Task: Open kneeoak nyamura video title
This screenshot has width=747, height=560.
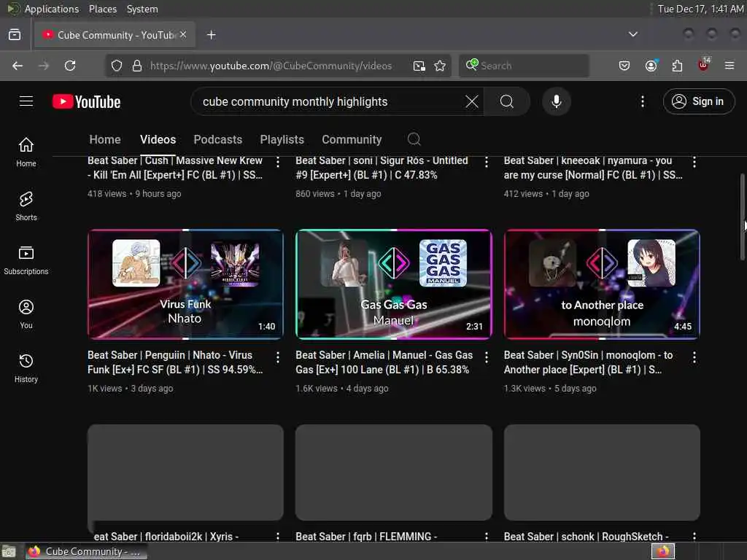Action: coord(593,168)
